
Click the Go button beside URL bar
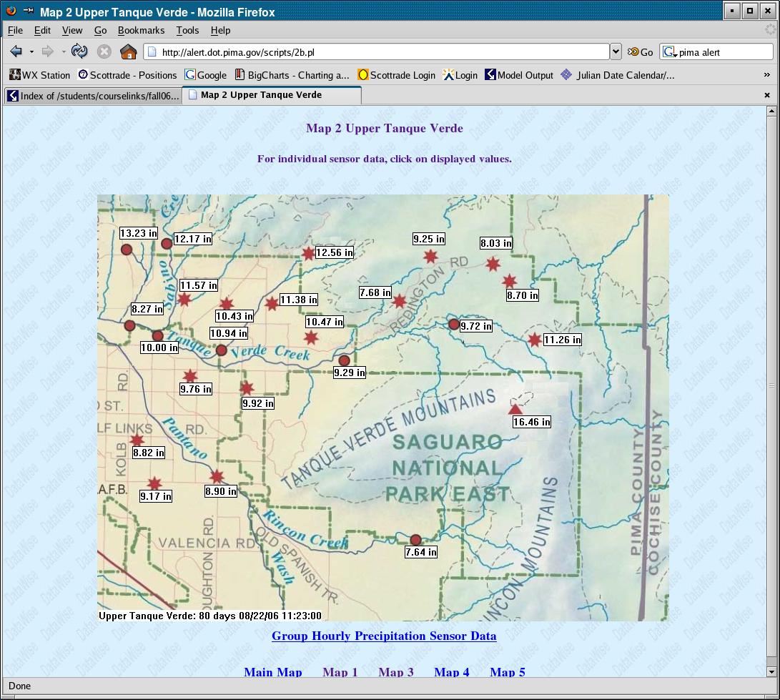tap(641, 52)
